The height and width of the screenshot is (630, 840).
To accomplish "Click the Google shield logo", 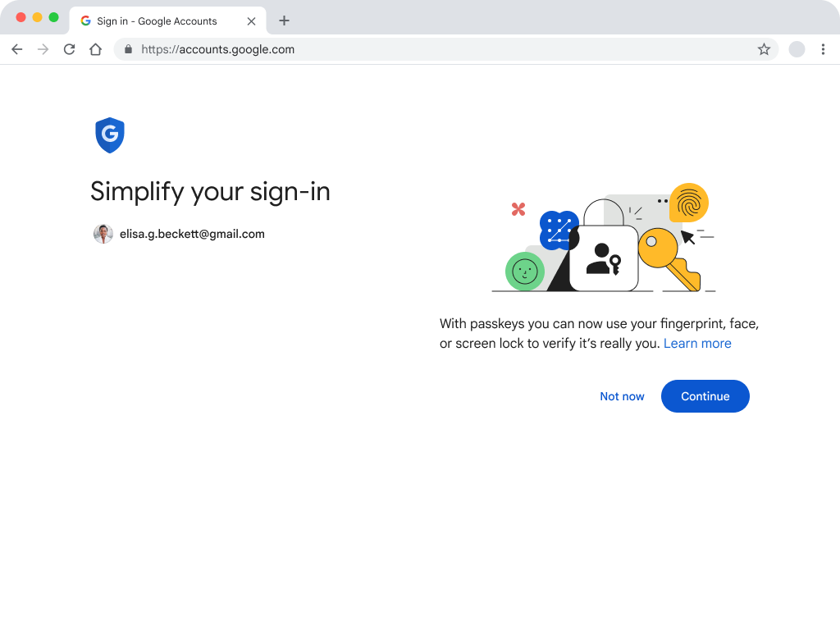I will [x=110, y=135].
